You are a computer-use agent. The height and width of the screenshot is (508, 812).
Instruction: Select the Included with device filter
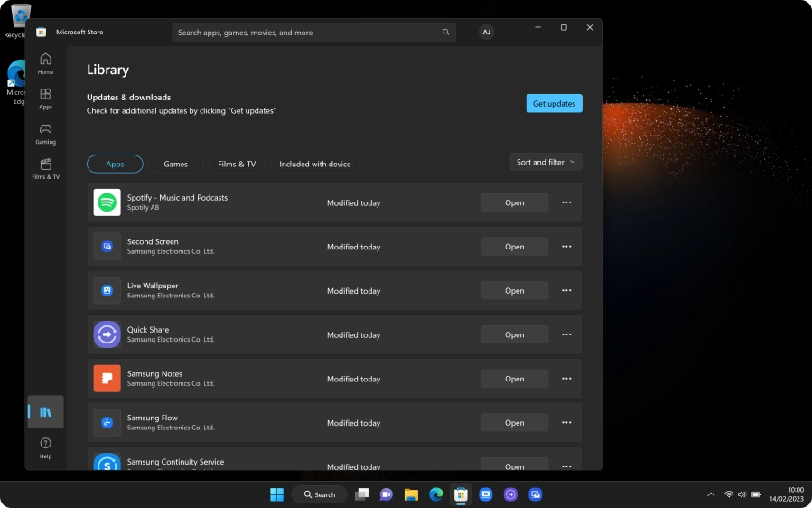(x=314, y=165)
